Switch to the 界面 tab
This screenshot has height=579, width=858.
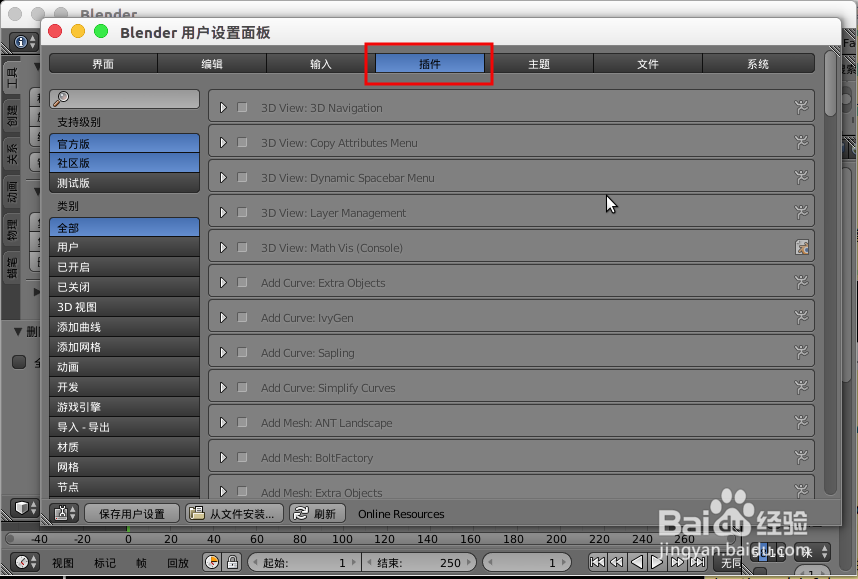coord(103,63)
